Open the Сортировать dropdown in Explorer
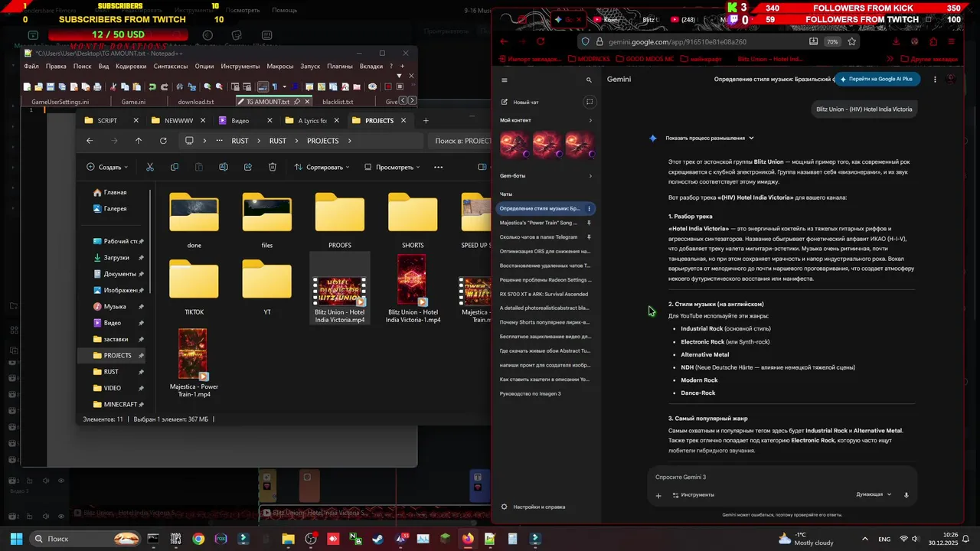Image resolution: width=980 pixels, height=551 pixels. [322, 167]
